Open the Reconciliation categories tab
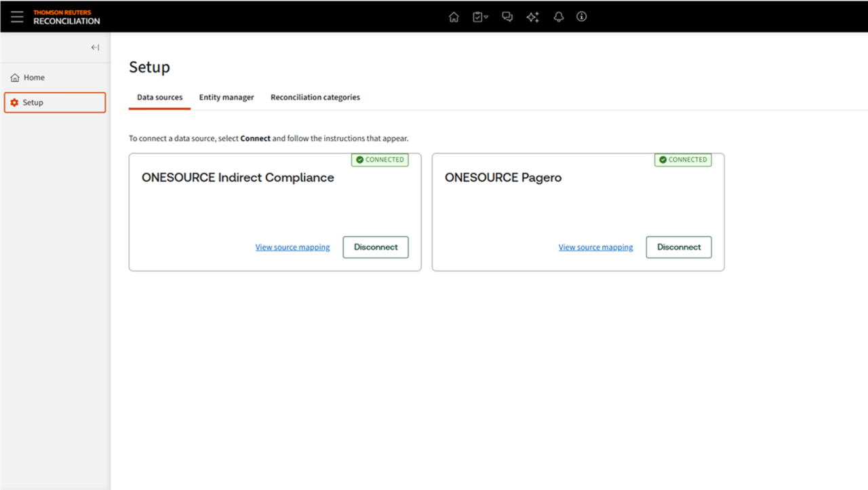This screenshot has width=868, height=490. pos(315,97)
